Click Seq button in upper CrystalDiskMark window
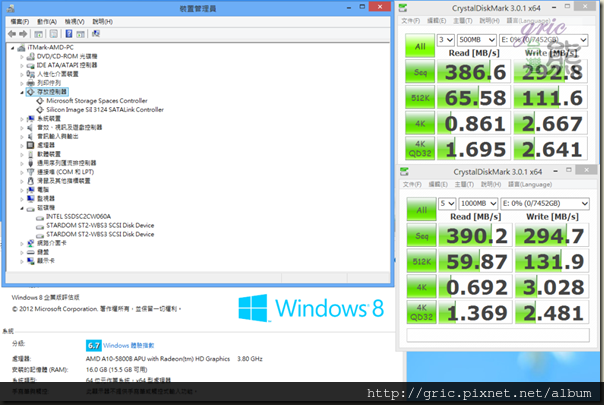Viewport: 604px width, 405px height. click(x=420, y=72)
